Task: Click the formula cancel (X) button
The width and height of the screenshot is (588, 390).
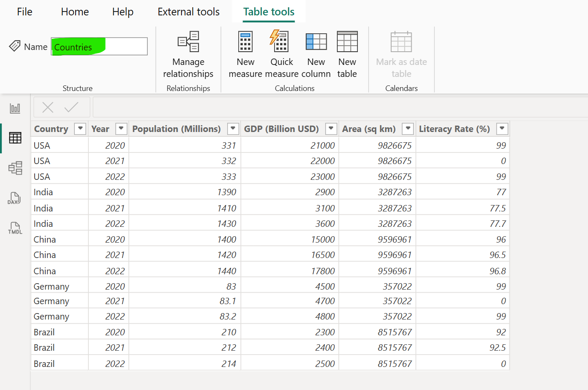Action: click(47, 107)
